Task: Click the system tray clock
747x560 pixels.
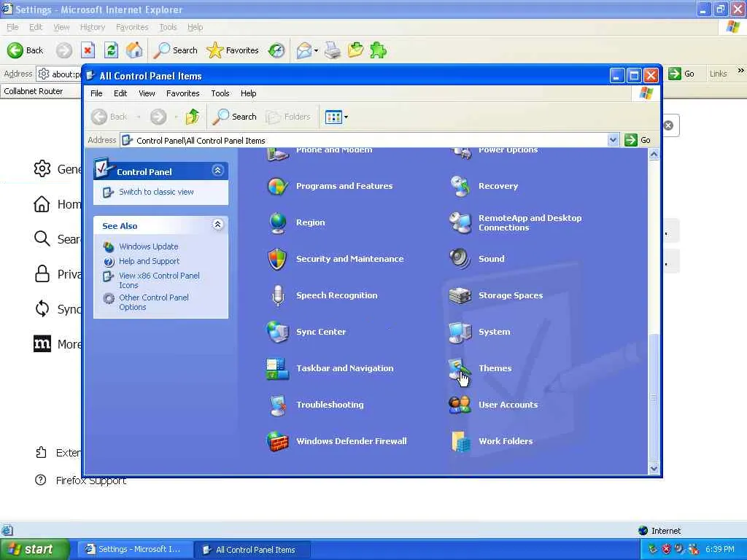Action: point(720,550)
